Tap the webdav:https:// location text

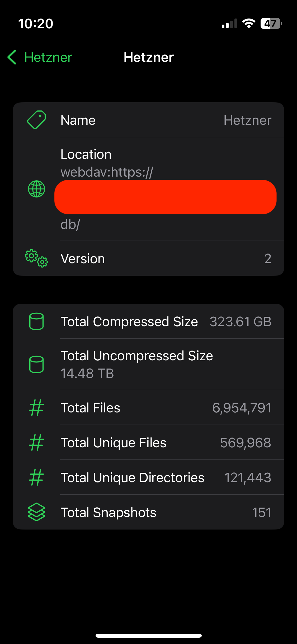coord(107,172)
